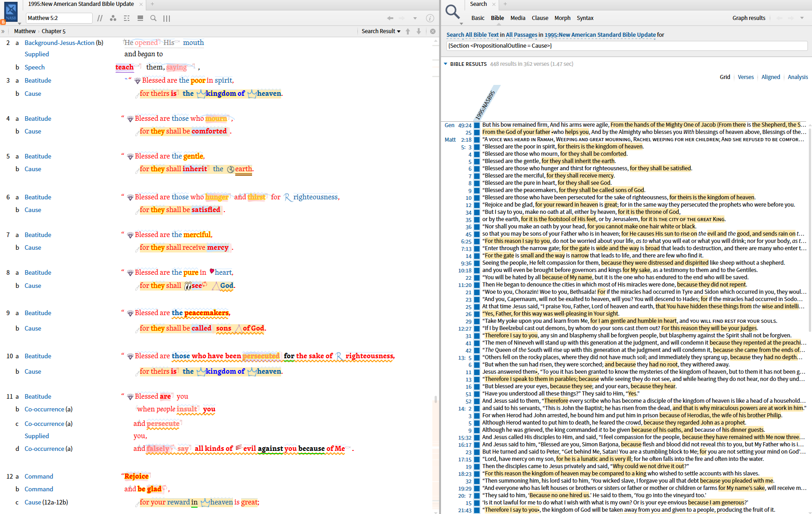Close the NASB Bible Update tab

141,4
